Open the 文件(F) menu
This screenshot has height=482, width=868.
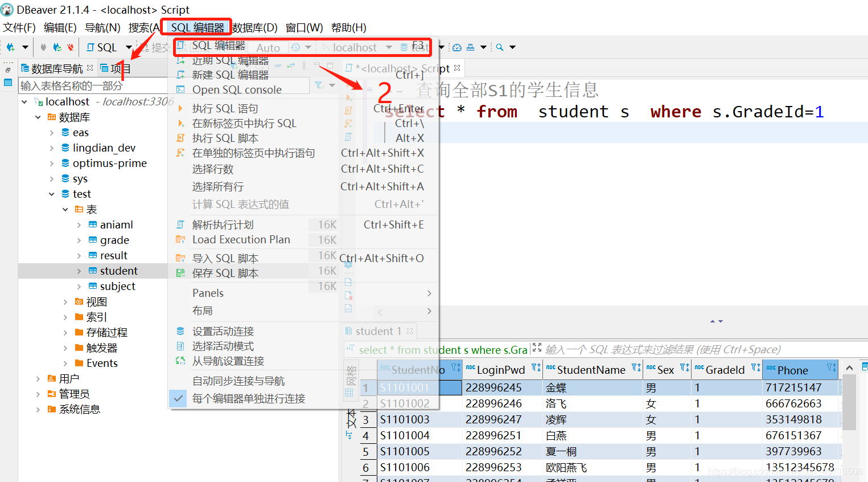19,27
